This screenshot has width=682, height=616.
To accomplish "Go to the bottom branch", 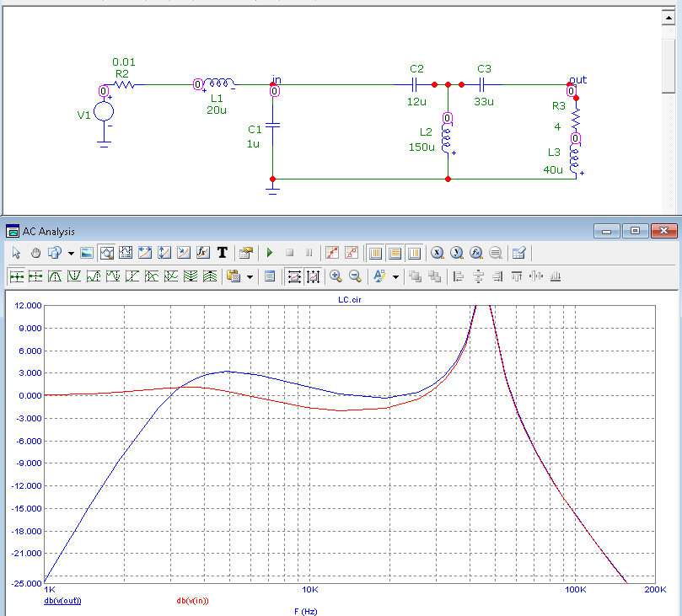I will (x=191, y=276).
